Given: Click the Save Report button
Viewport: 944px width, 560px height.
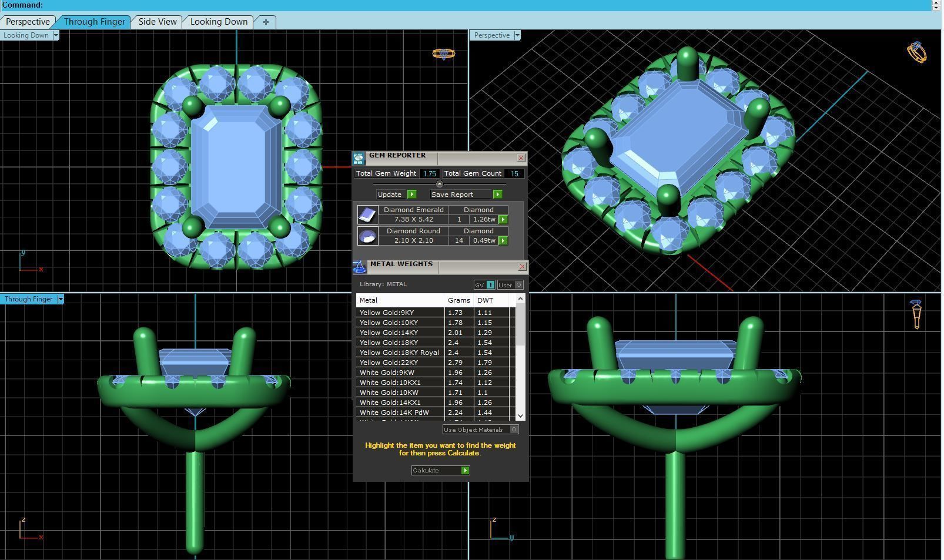Looking at the screenshot, I should (x=466, y=195).
